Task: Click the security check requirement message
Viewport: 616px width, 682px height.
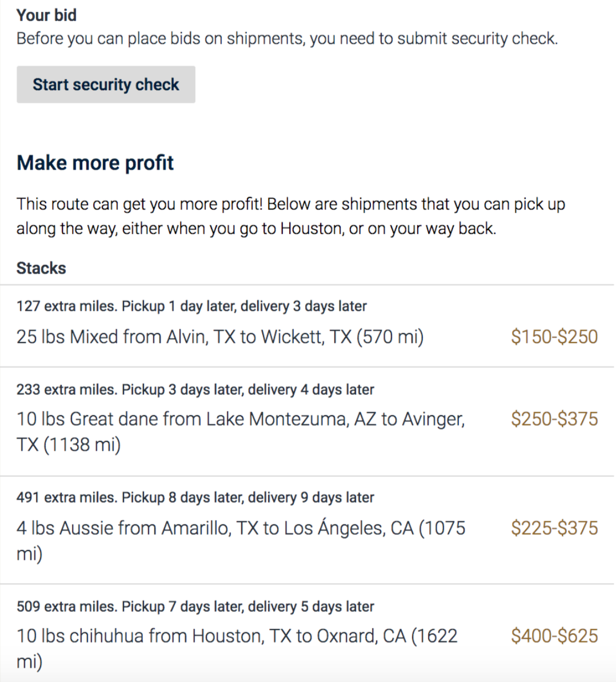Action: (x=287, y=39)
